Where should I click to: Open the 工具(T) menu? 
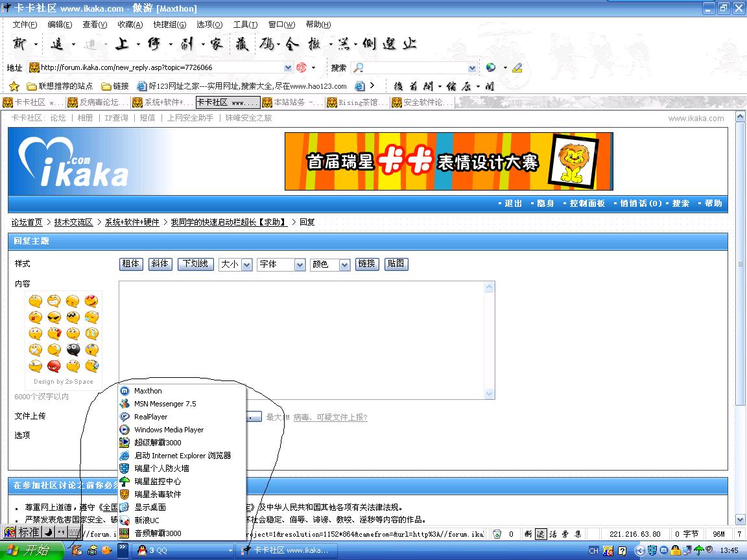tap(245, 24)
